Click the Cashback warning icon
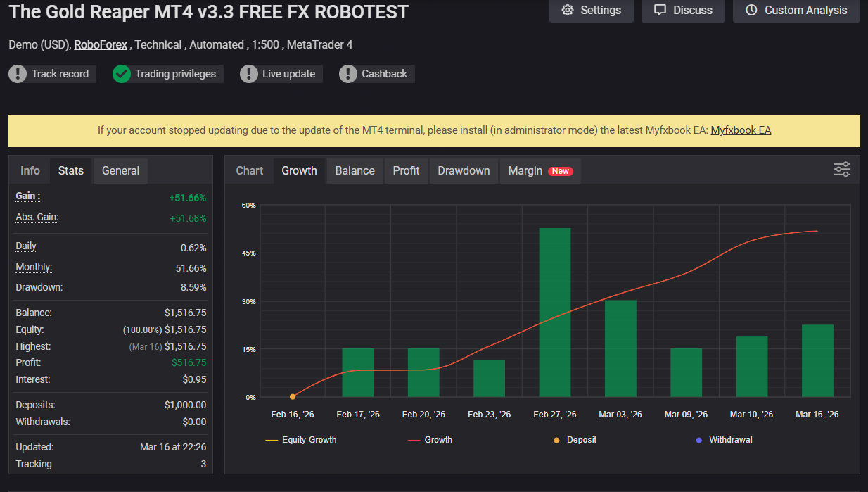Screen dimensions: 868x492 [x=348, y=74]
